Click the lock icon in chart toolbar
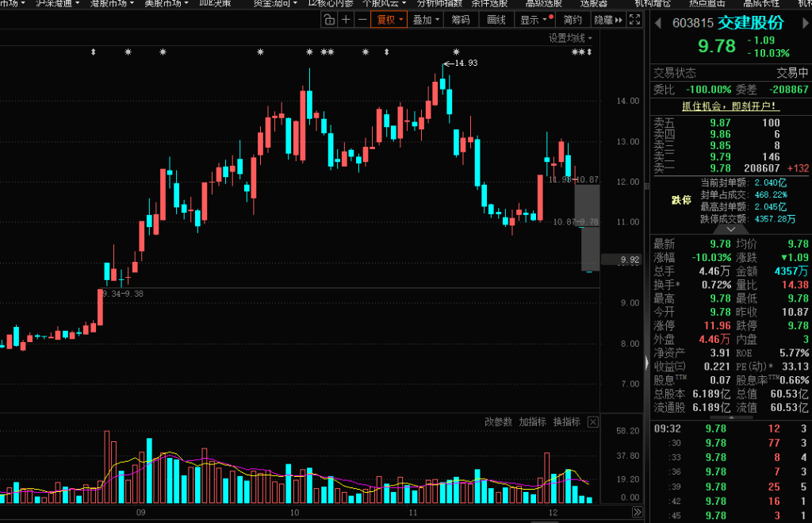812x523 pixels. pos(329,20)
